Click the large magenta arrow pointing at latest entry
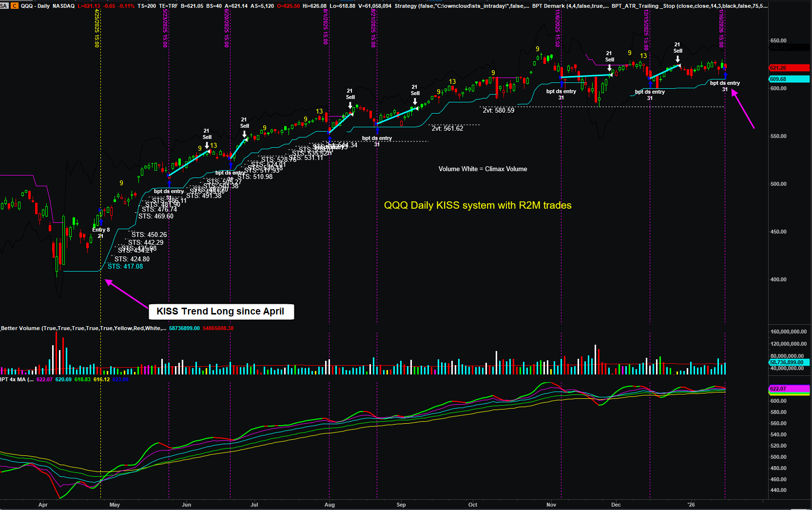This screenshot has height=510, width=812. click(x=743, y=109)
